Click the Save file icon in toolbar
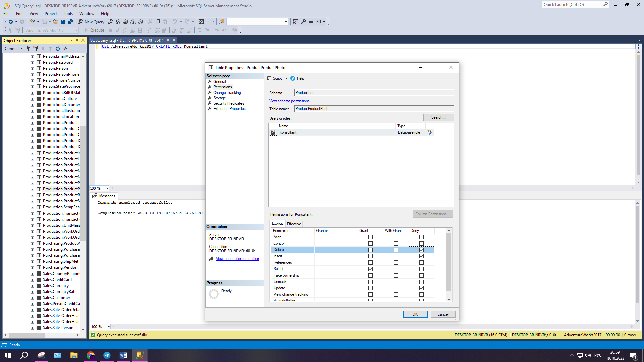 coord(63,22)
